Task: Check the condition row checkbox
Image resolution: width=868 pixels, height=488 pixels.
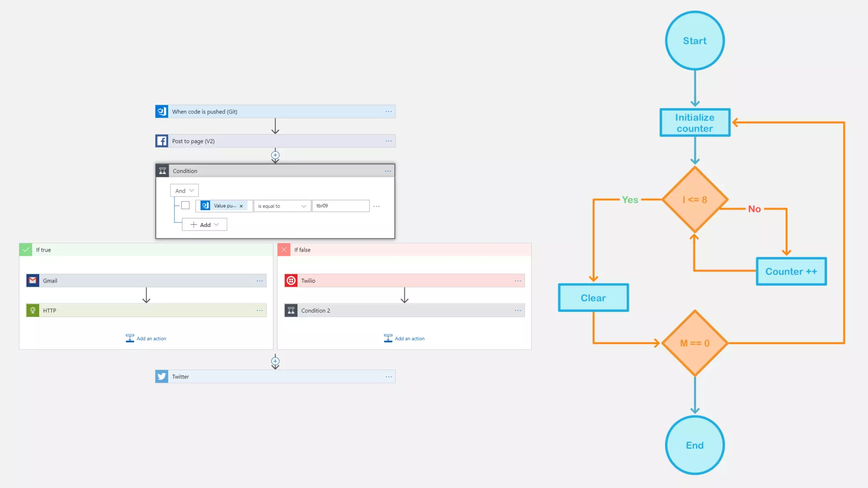Action: tap(185, 205)
